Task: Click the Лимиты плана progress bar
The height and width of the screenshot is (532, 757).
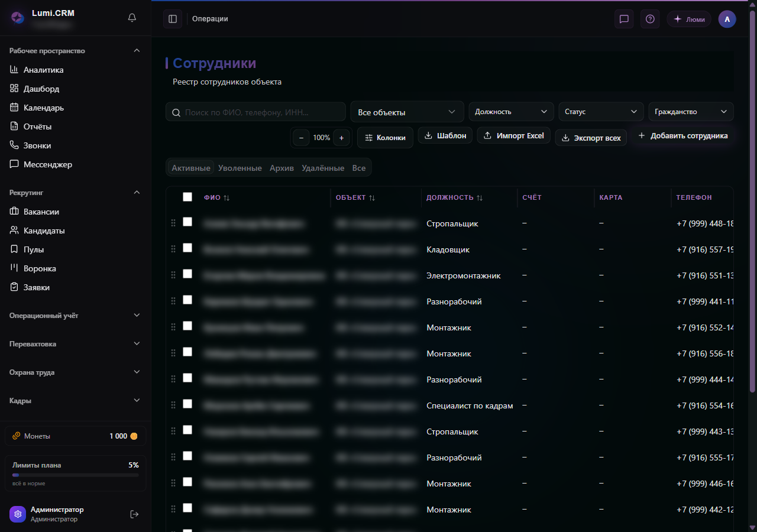Action: pyautogui.click(x=76, y=475)
